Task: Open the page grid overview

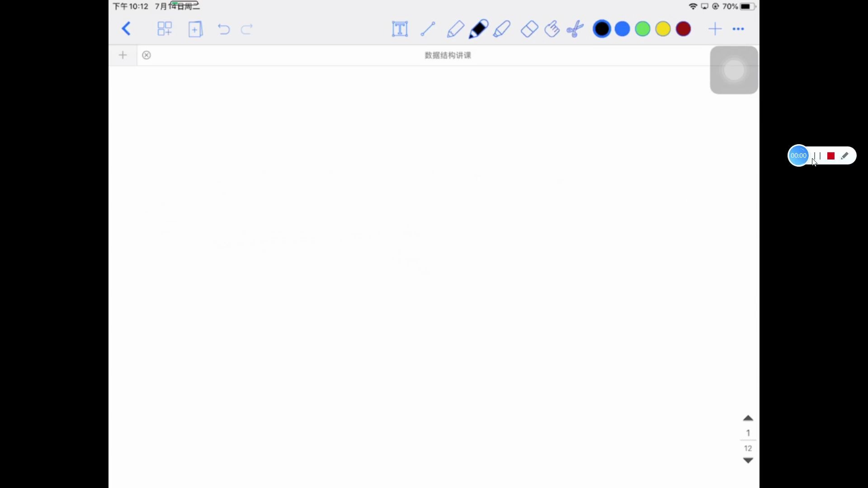Action: point(165,29)
